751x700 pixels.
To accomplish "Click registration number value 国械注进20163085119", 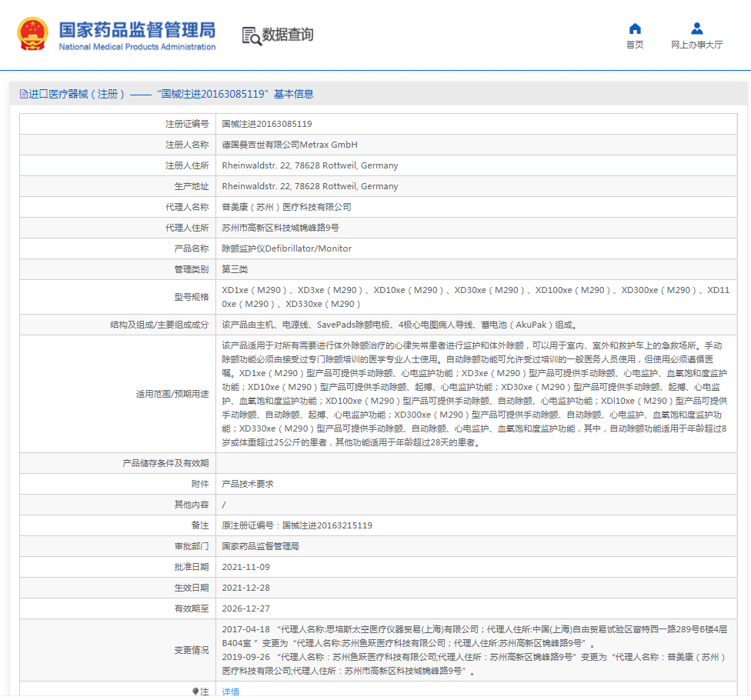I will (x=267, y=124).
